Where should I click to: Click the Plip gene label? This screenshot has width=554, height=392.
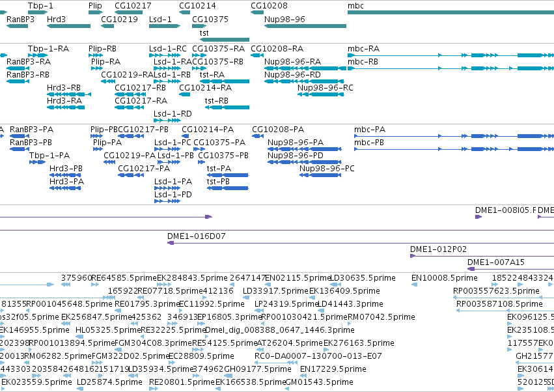(96, 6)
